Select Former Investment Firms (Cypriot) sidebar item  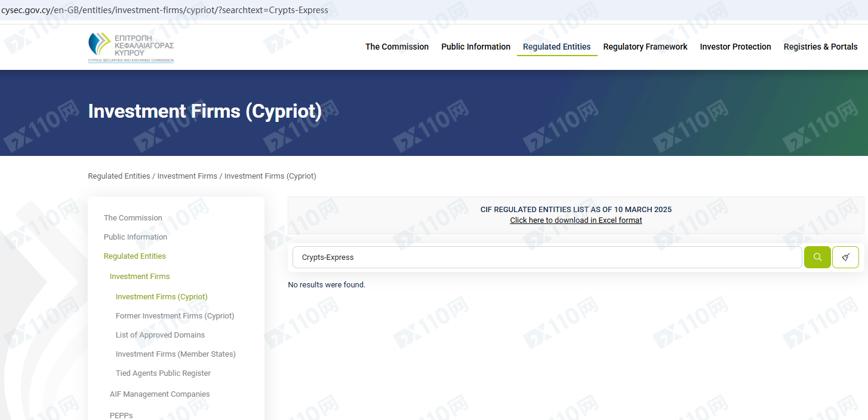tap(175, 316)
